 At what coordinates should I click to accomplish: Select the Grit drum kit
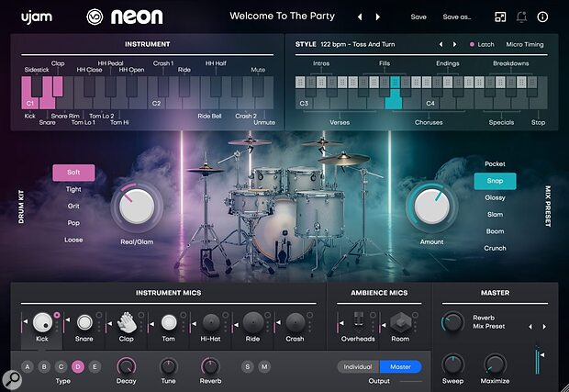pos(73,206)
